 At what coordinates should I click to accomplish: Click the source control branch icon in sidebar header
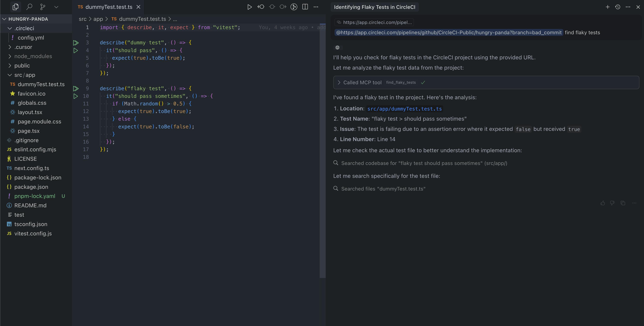(x=43, y=7)
